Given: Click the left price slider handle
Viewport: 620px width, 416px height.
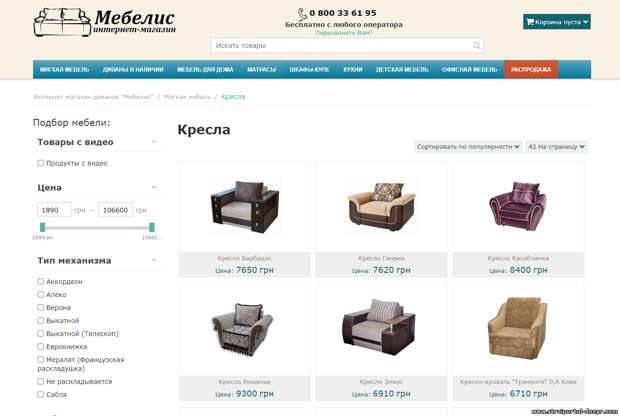Looking at the screenshot, I should coord(42,227).
